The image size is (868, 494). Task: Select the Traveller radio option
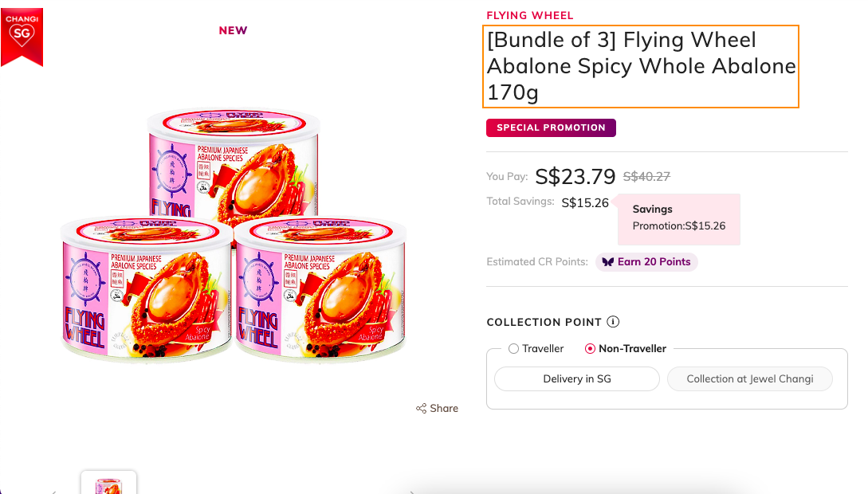tap(513, 349)
